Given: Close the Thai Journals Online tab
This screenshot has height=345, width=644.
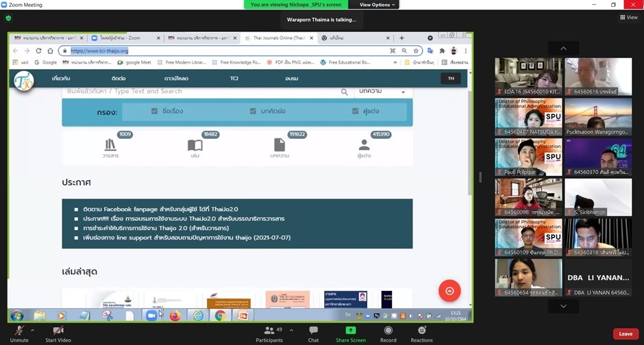Looking at the screenshot, I should (x=311, y=38).
